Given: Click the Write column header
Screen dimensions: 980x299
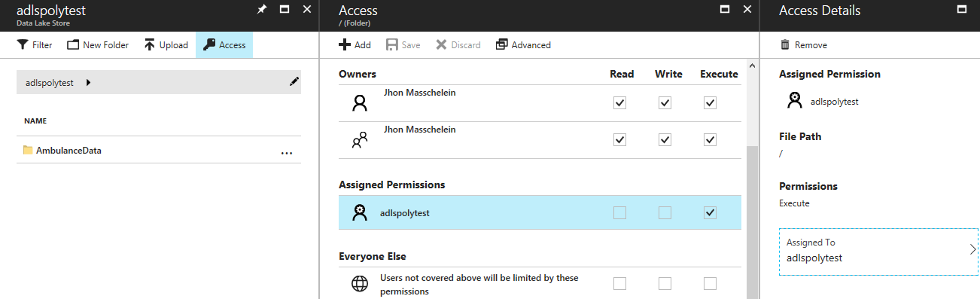Looking at the screenshot, I should tap(669, 74).
